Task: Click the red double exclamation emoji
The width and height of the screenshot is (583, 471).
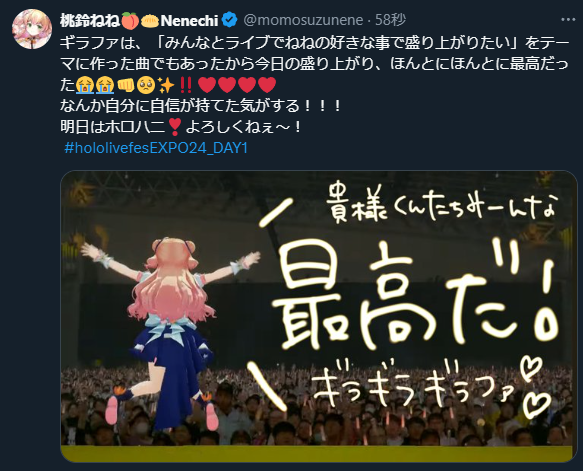Action: [186, 86]
